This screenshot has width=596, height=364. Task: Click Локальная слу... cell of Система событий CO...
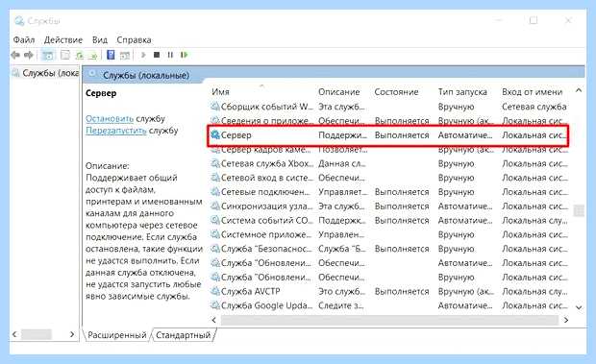(534, 221)
